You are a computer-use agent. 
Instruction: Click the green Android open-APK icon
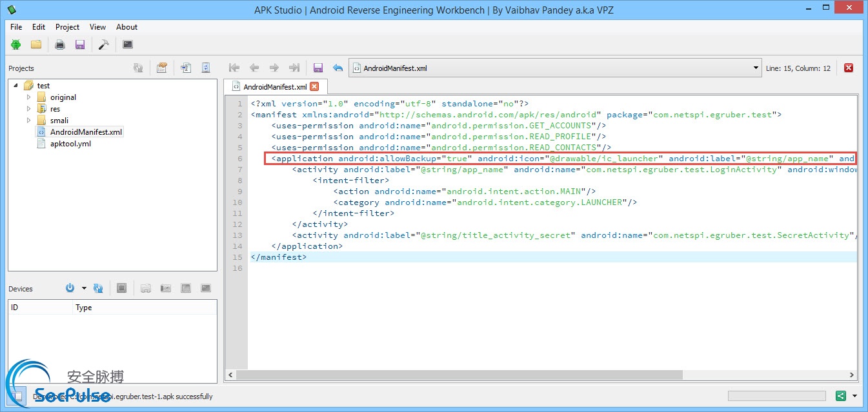tap(16, 44)
